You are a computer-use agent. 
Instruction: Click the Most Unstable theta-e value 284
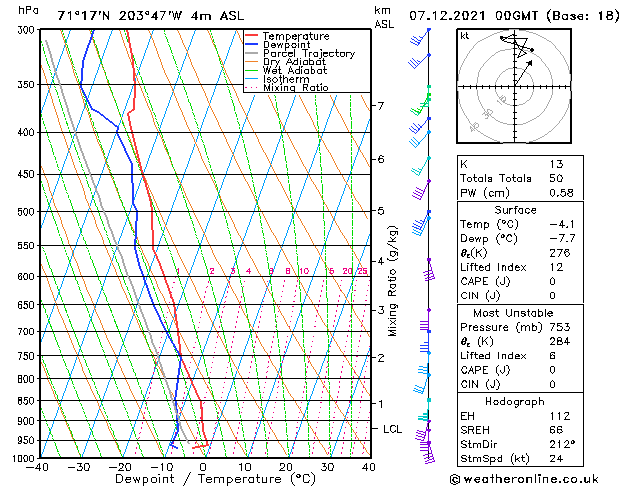[x=560, y=342]
